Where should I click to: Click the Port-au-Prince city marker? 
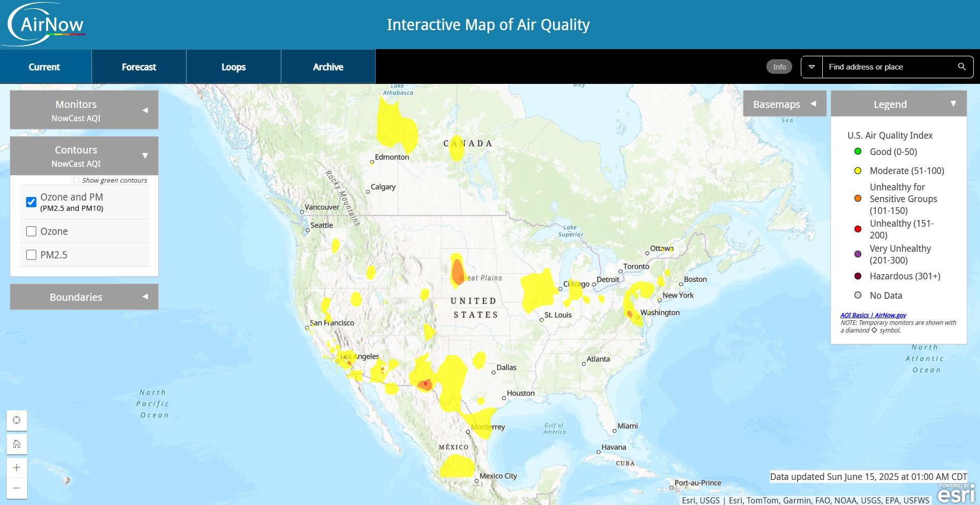672,488
